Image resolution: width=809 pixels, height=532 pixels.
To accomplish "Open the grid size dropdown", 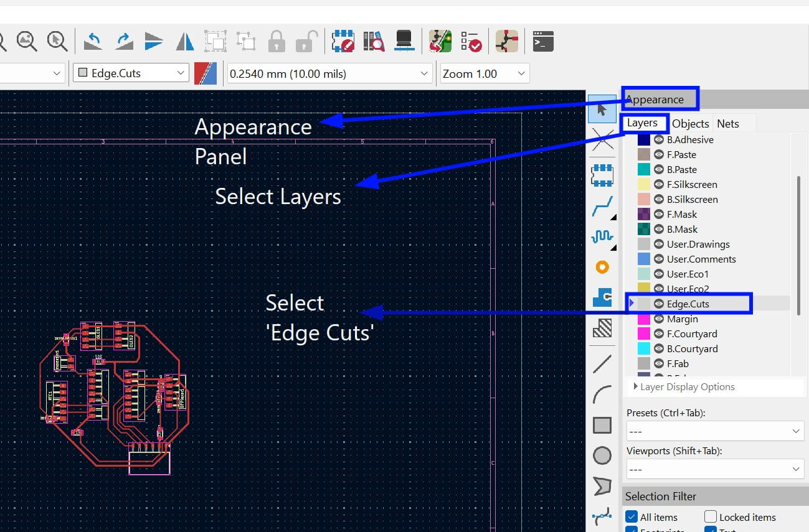I will click(x=329, y=73).
